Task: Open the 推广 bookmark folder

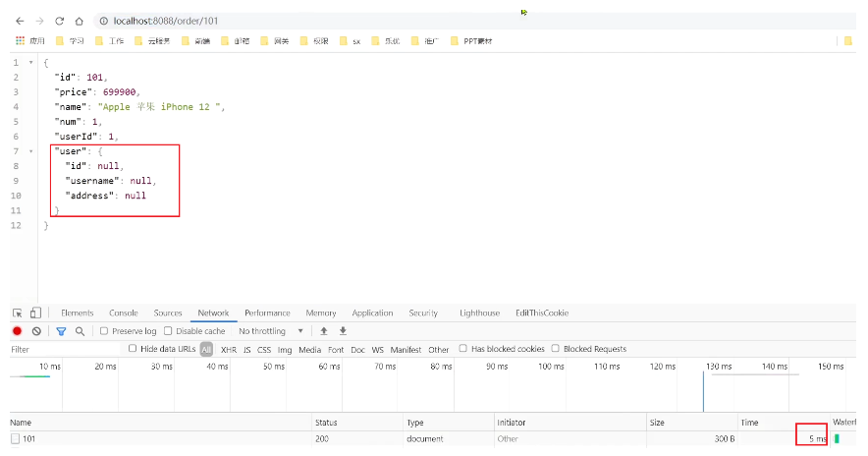Action: click(x=425, y=41)
